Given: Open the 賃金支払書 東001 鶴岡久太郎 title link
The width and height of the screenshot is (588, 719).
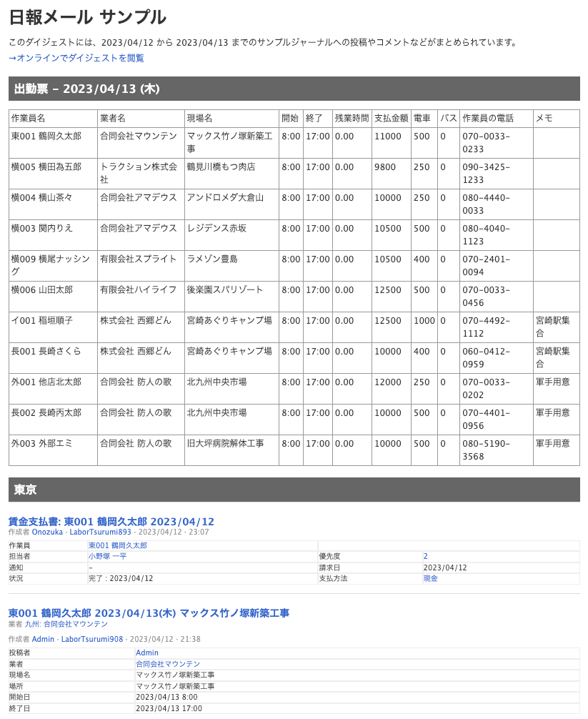Looking at the screenshot, I should pyautogui.click(x=111, y=522).
